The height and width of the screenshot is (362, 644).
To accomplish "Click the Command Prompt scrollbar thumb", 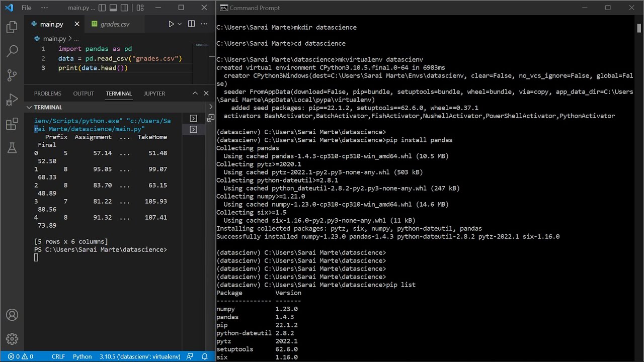I will click(639, 28).
